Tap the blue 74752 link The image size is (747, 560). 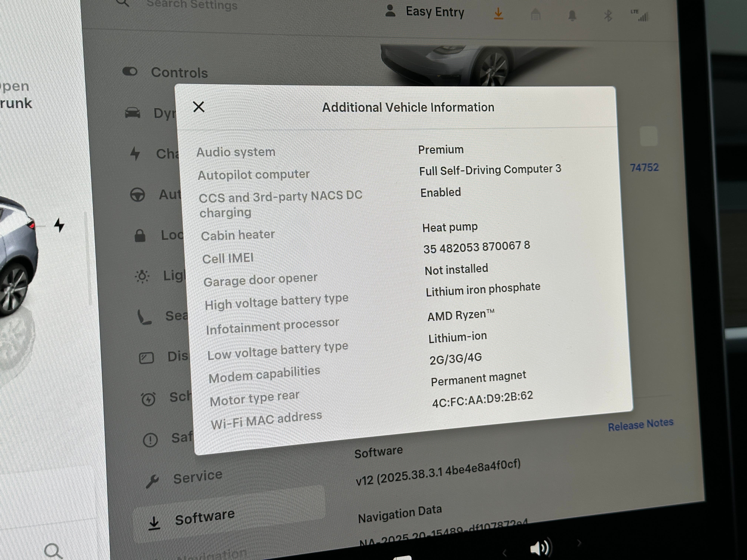644,167
